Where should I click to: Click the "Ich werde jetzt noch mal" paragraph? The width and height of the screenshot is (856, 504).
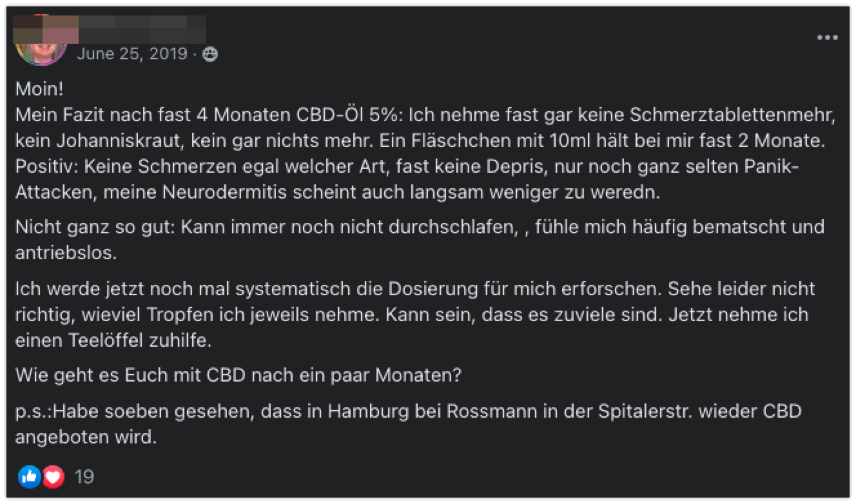click(x=413, y=315)
